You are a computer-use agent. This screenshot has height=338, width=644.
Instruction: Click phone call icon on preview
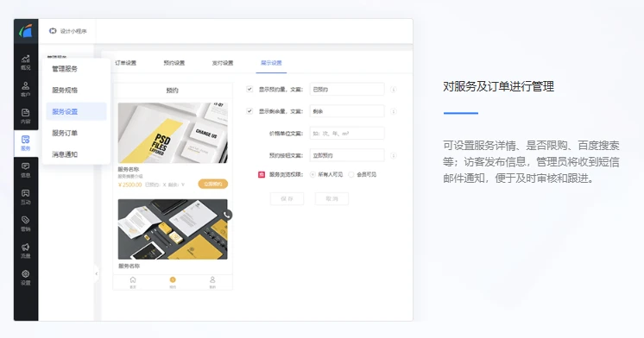point(227,215)
